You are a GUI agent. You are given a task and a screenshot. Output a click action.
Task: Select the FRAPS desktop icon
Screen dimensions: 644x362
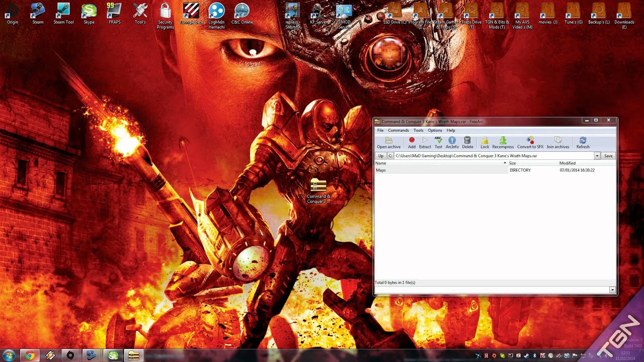point(114,14)
